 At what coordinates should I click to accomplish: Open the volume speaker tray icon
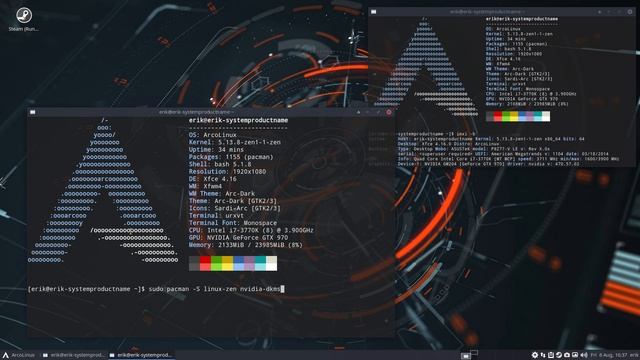point(584,355)
